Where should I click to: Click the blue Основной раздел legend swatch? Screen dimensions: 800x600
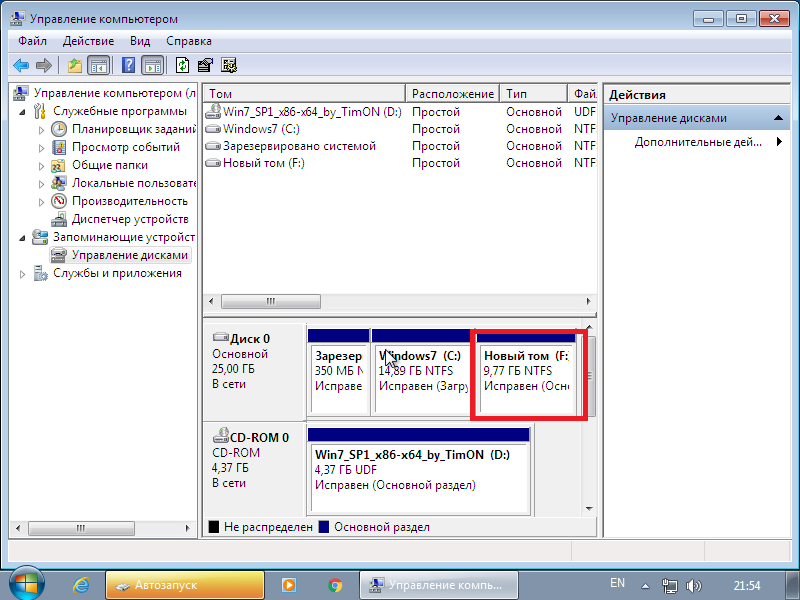[323, 527]
